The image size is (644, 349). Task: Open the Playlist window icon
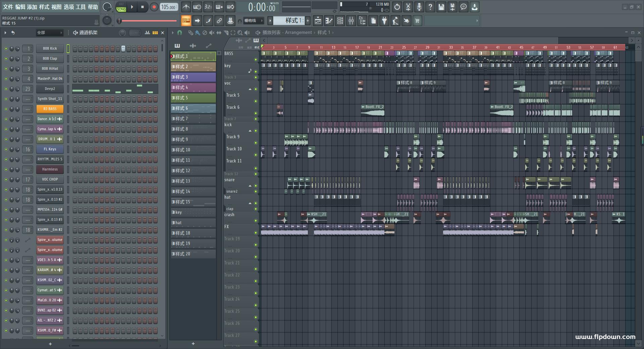[x=318, y=21]
